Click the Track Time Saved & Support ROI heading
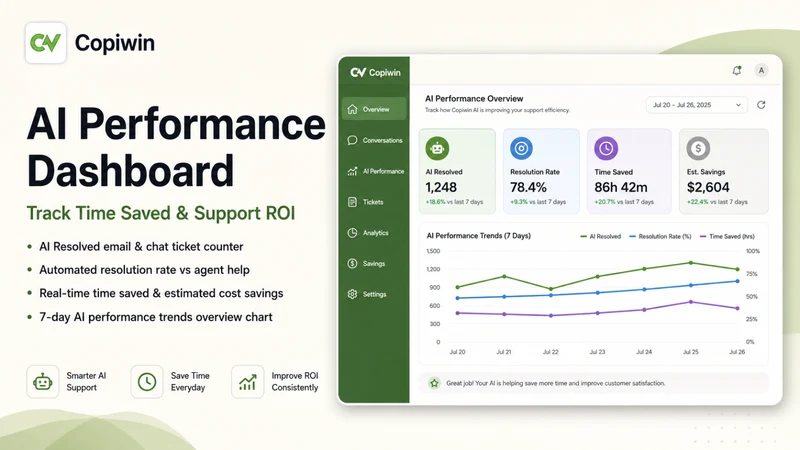800x450 pixels. pos(161,213)
